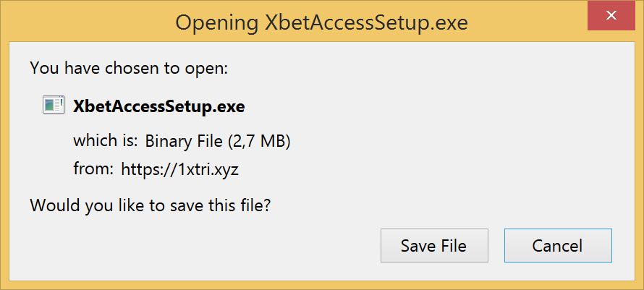Click empty title bar area left of title

87,23
